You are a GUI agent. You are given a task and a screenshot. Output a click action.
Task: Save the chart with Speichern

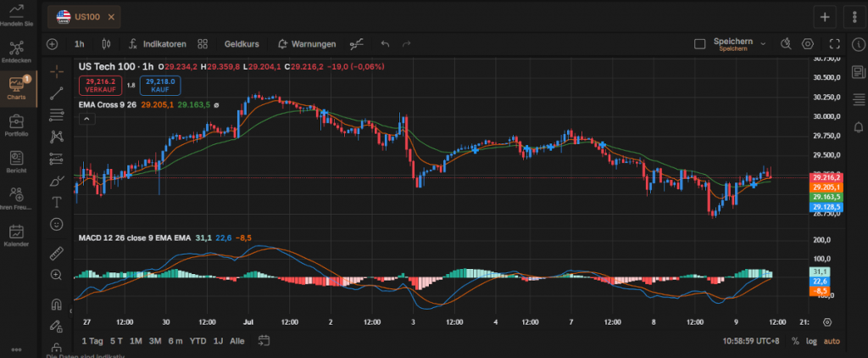click(x=733, y=44)
